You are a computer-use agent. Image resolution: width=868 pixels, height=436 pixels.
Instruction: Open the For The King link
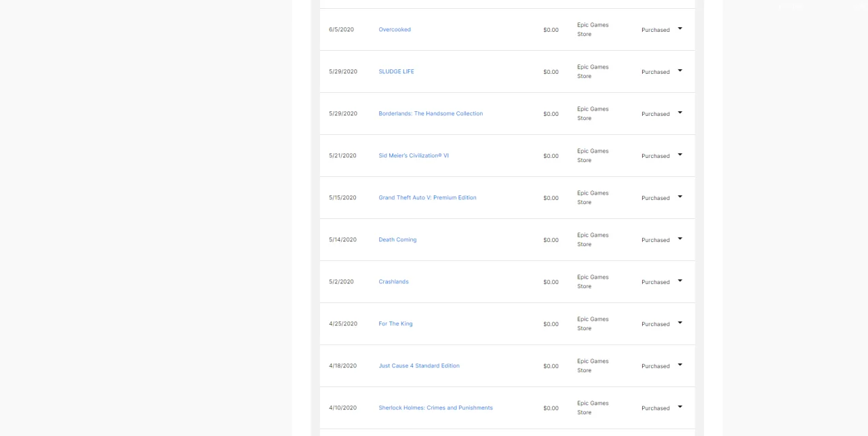point(395,324)
